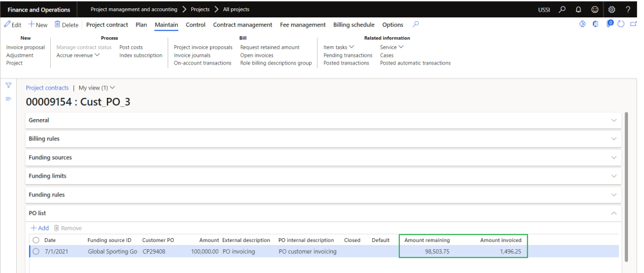
Task: Toggle the select-all circle in PO list header
Action: point(36,240)
